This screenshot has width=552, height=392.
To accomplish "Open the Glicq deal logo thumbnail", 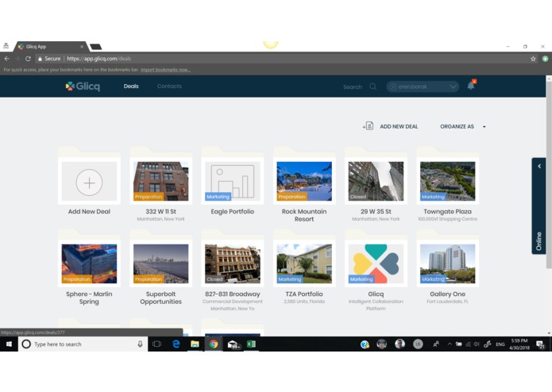I will [x=376, y=263].
